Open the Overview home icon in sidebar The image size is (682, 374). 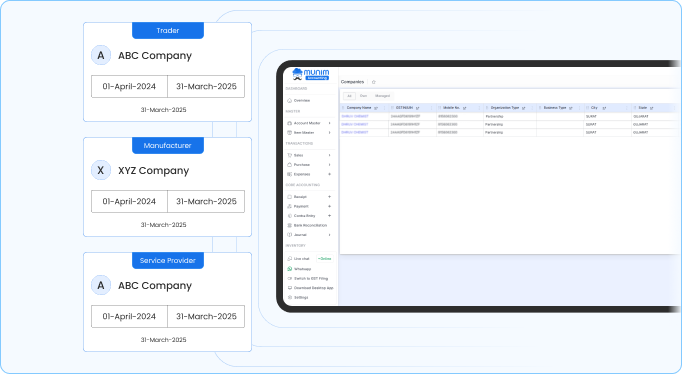[x=289, y=100]
